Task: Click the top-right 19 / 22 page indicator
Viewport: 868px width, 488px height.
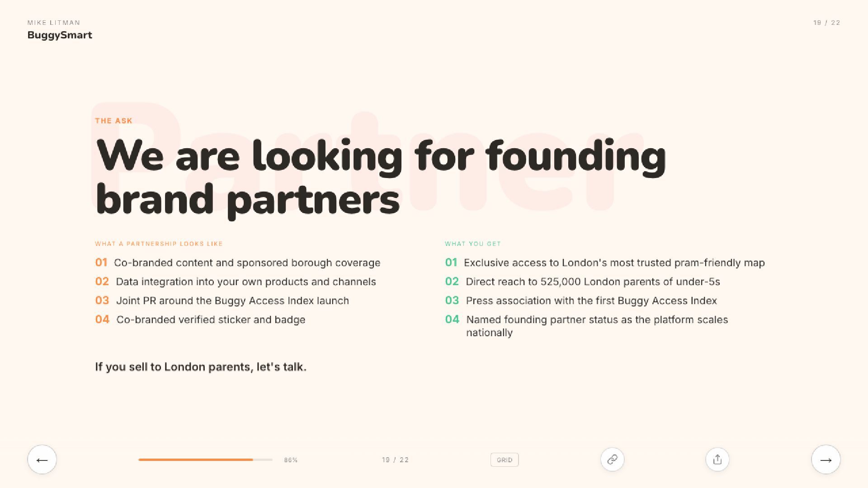Action: coord(826,23)
